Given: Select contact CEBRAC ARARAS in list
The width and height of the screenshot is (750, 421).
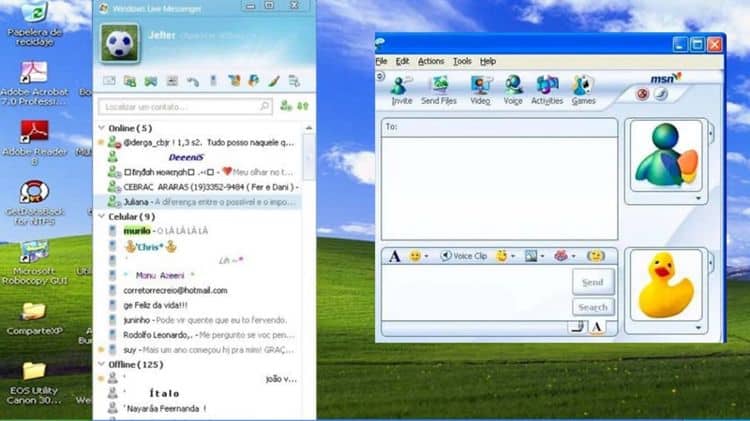Looking at the screenshot, I should pyautogui.click(x=198, y=187).
